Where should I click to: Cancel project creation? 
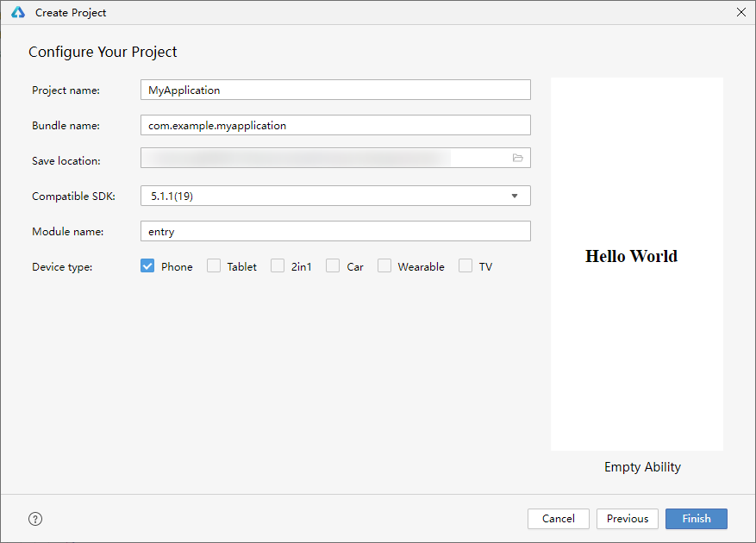[559, 519]
